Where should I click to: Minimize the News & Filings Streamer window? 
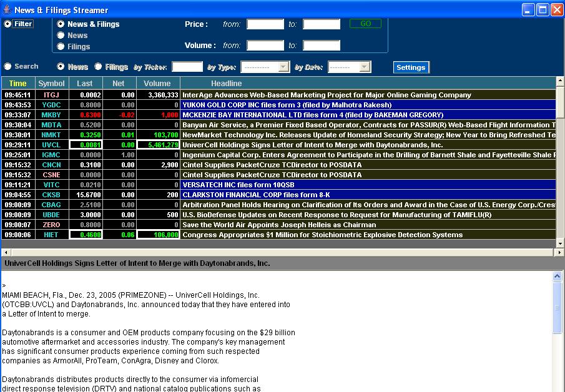coord(528,10)
